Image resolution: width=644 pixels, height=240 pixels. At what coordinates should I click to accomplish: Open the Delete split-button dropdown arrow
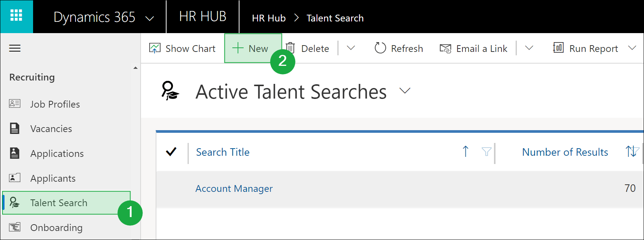tap(351, 48)
